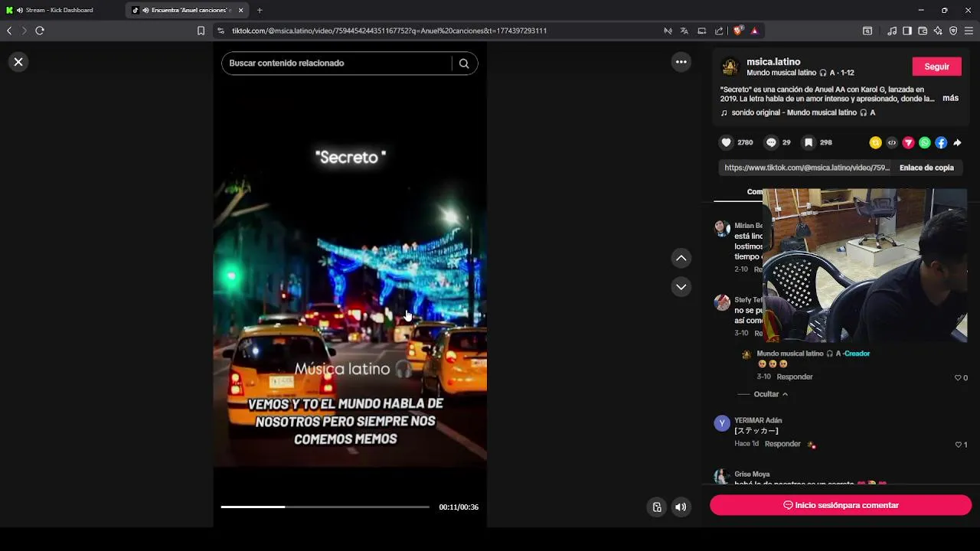Open Brave Shields lion icon
The width and height of the screenshot is (980, 551).
tap(738, 31)
